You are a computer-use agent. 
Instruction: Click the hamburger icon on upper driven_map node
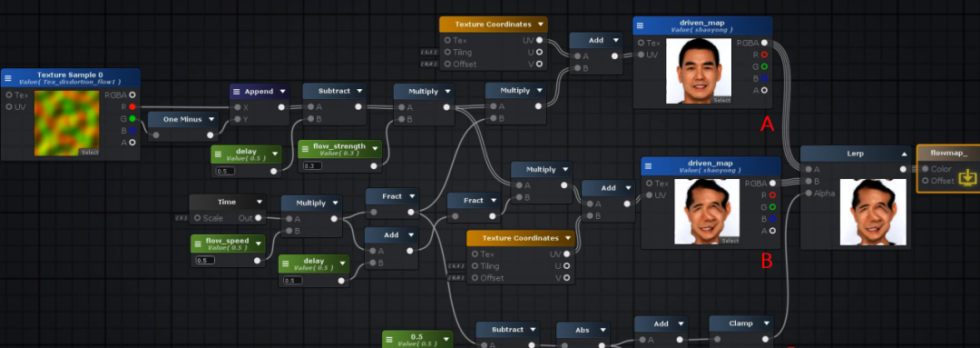click(641, 26)
